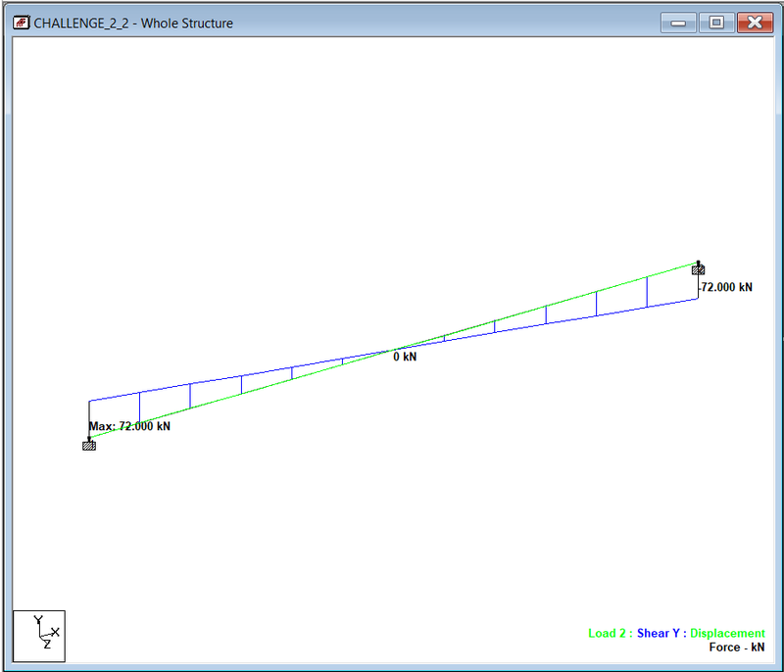Click the "Load 2 :" legend text
The height and width of the screenshot is (672, 784).
tap(611, 633)
